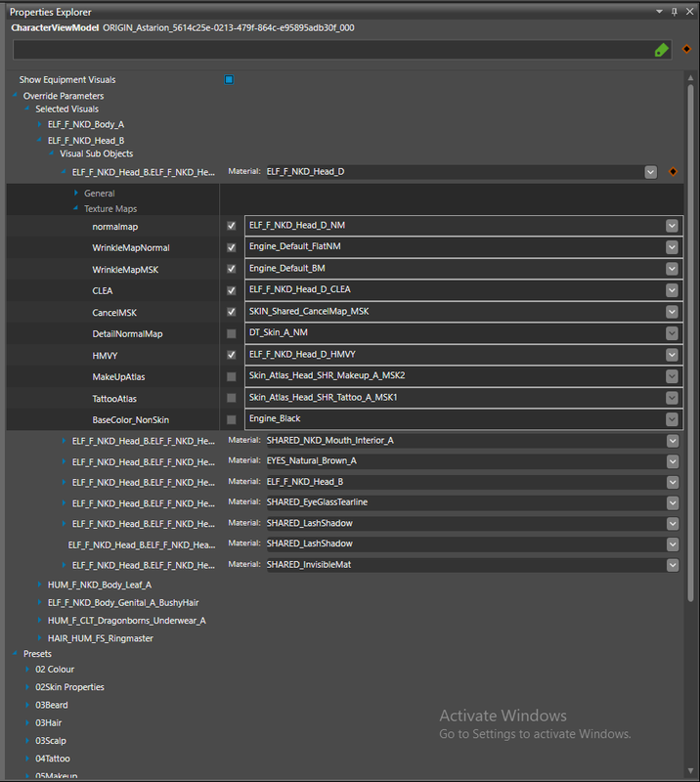
Task: Uncheck the CLEA texture checkbox
Action: click(232, 290)
